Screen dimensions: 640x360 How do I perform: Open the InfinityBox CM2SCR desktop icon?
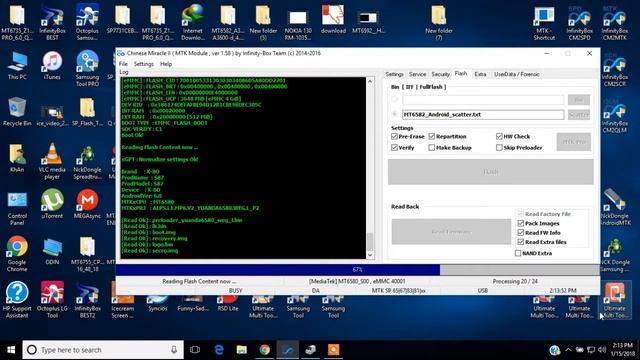pos(615,70)
